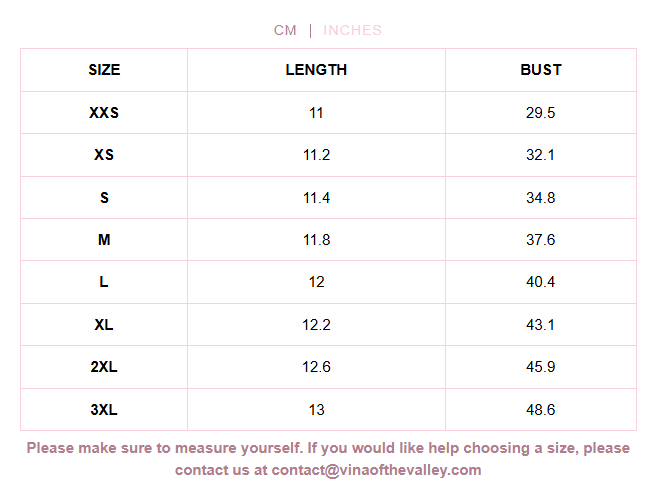Image resolution: width=658 pixels, height=492 pixels.
Task: Click the 40.4 bust value for L
Action: pyautogui.click(x=541, y=282)
